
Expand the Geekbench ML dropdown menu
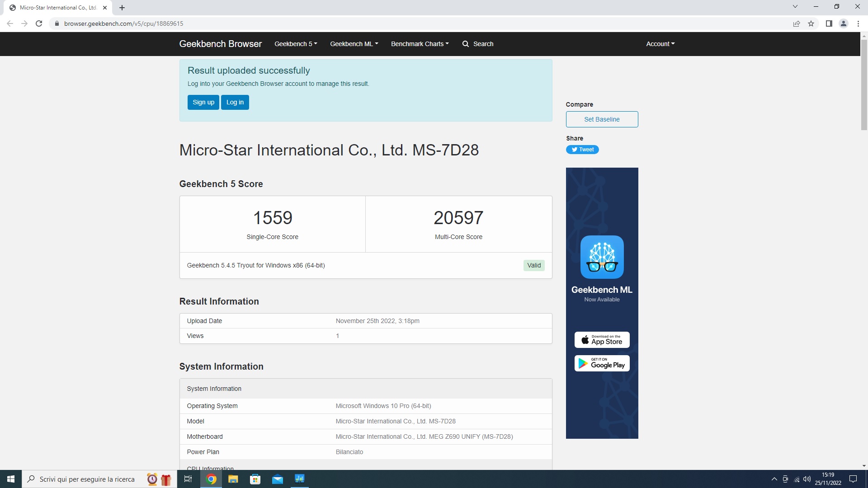(354, 44)
